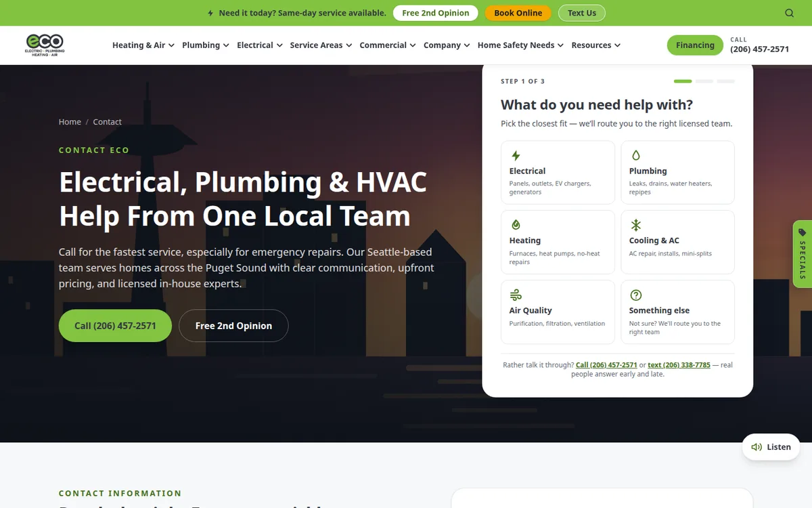Click the second step progress segment

pyautogui.click(x=704, y=81)
